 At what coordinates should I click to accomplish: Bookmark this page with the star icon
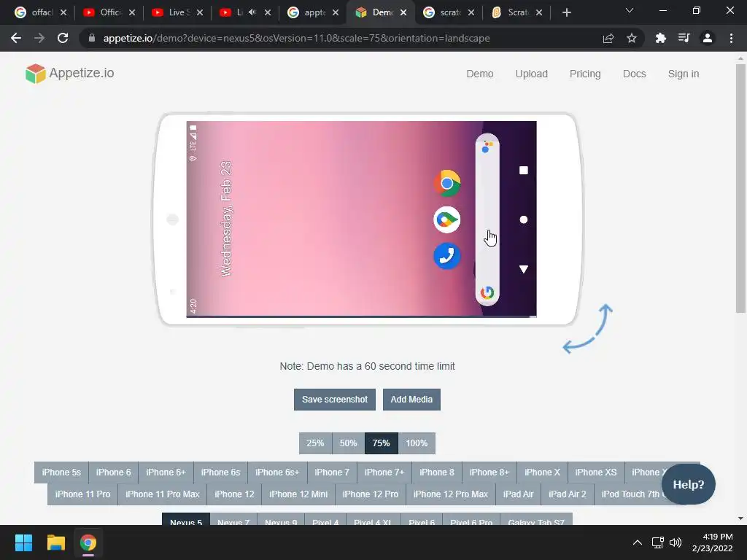coord(632,38)
